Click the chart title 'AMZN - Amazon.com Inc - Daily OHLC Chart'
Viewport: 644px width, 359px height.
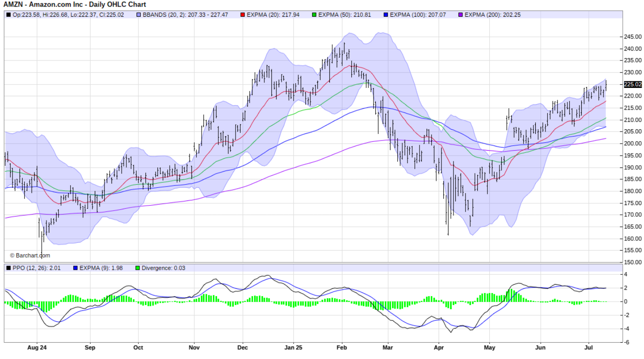(75, 5)
